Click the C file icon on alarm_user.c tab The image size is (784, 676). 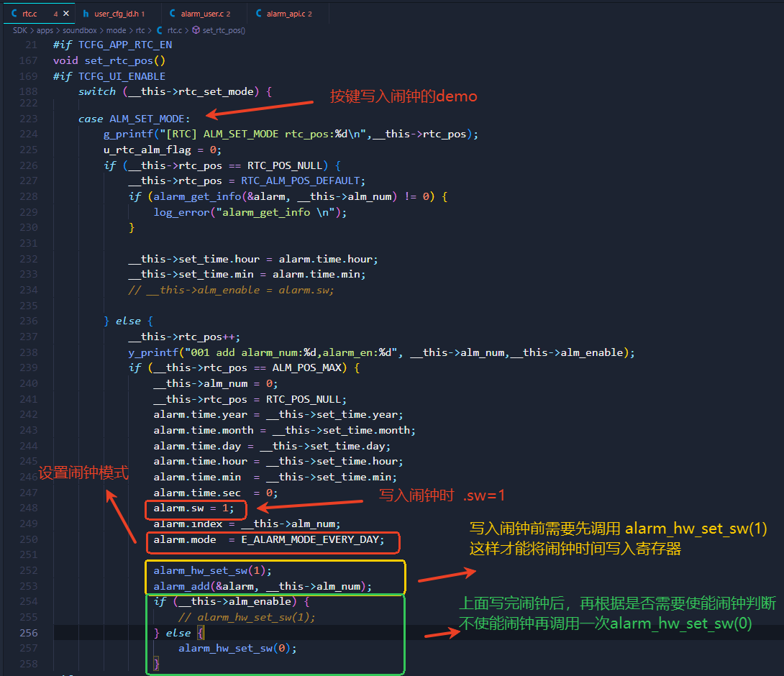pyautogui.click(x=173, y=14)
